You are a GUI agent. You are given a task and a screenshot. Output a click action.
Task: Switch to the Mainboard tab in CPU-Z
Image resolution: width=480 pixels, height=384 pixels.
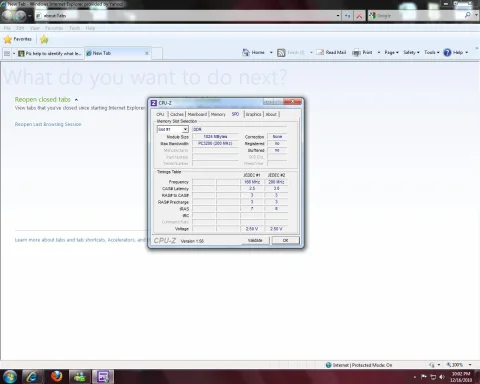pyautogui.click(x=197, y=114)
